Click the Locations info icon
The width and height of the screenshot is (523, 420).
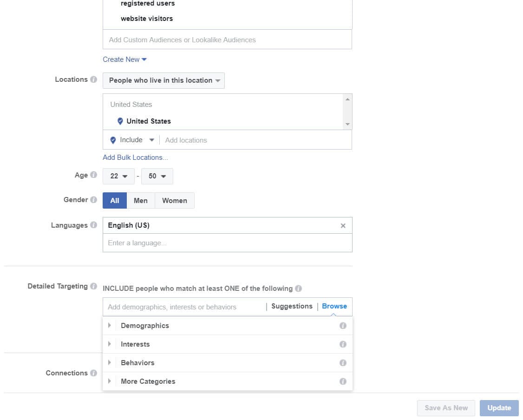coord(94,79)
